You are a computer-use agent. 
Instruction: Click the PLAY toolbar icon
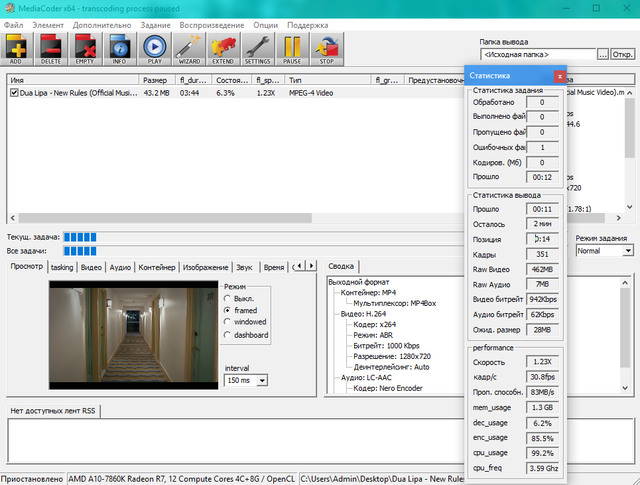pos(154,47)
